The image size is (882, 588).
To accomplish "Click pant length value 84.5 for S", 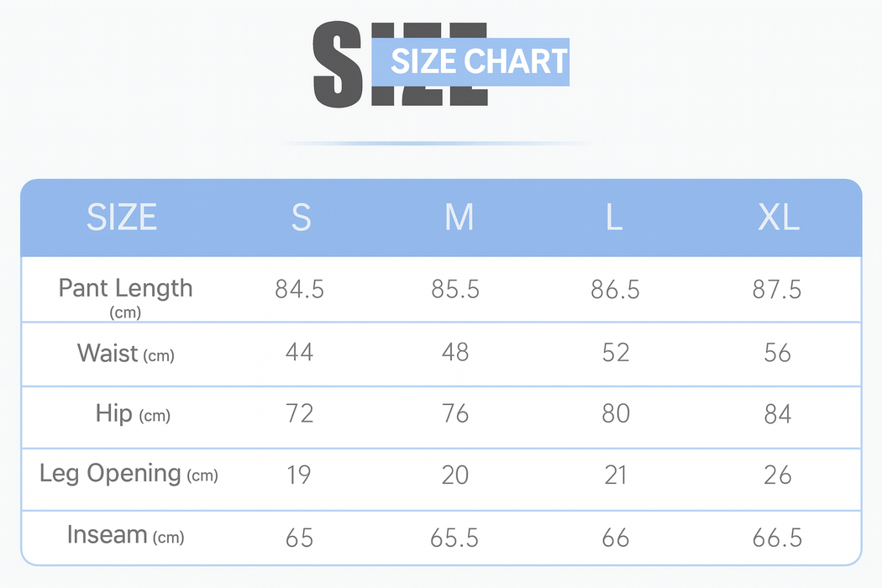I will (x=299, y=290).
